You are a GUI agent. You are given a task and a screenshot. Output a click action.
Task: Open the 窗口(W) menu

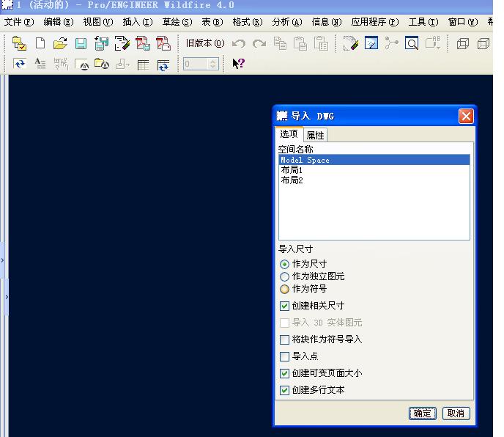point(463,22)
